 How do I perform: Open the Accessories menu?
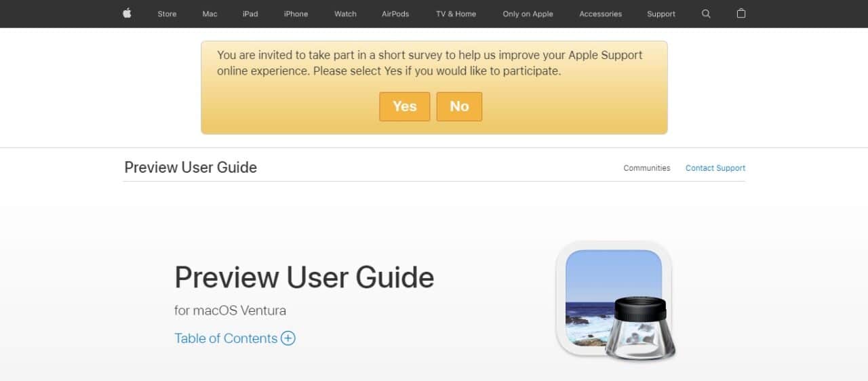[600, 14]
